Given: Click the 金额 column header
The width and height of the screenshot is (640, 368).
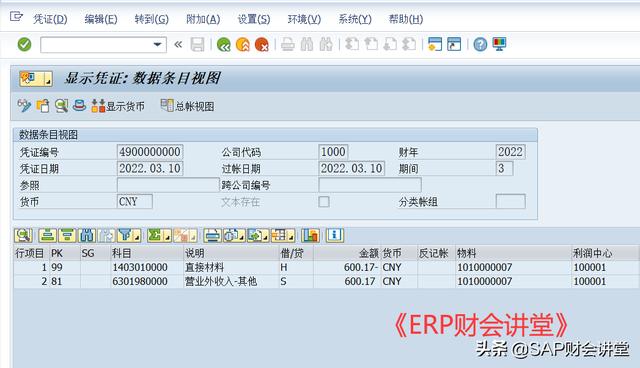Looking at the screenshot, I should point(347,253).
